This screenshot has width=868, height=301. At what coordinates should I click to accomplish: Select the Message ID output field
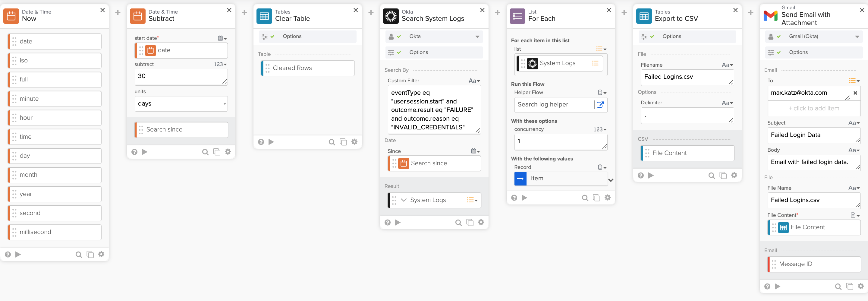point(814,264)
